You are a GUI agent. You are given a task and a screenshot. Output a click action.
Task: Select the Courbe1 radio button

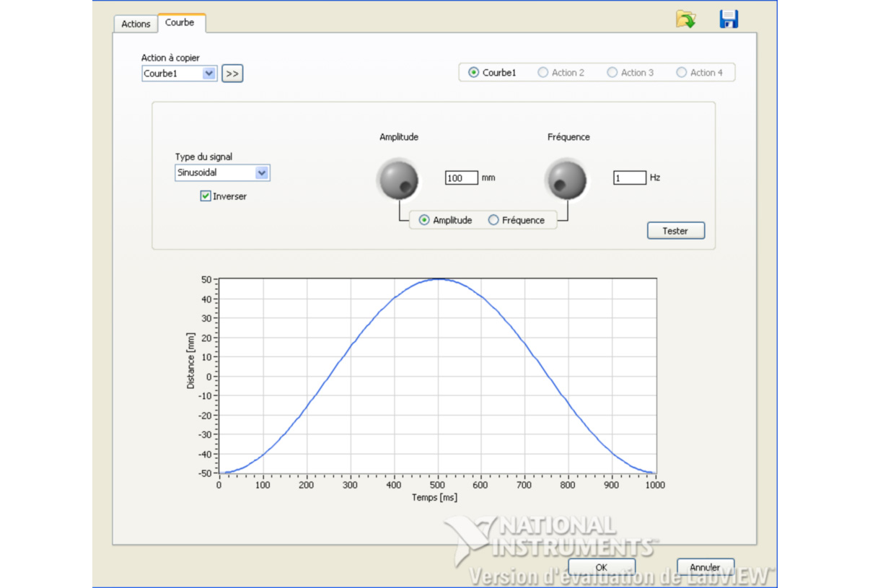coord(474,72)
